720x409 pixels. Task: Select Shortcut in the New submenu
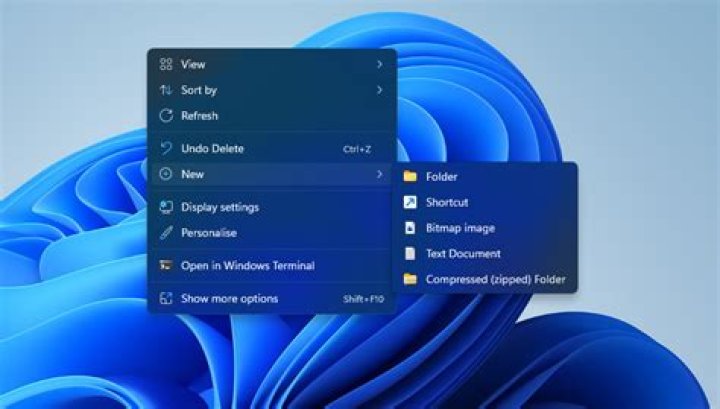coord(486,202)
